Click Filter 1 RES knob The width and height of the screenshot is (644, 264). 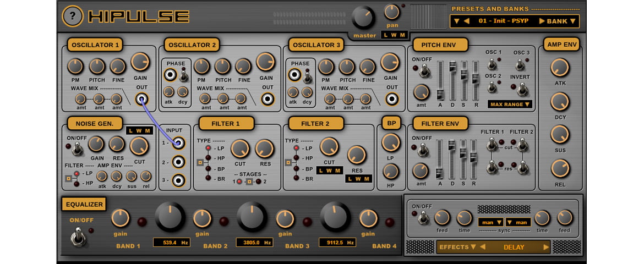pos(265,148)
